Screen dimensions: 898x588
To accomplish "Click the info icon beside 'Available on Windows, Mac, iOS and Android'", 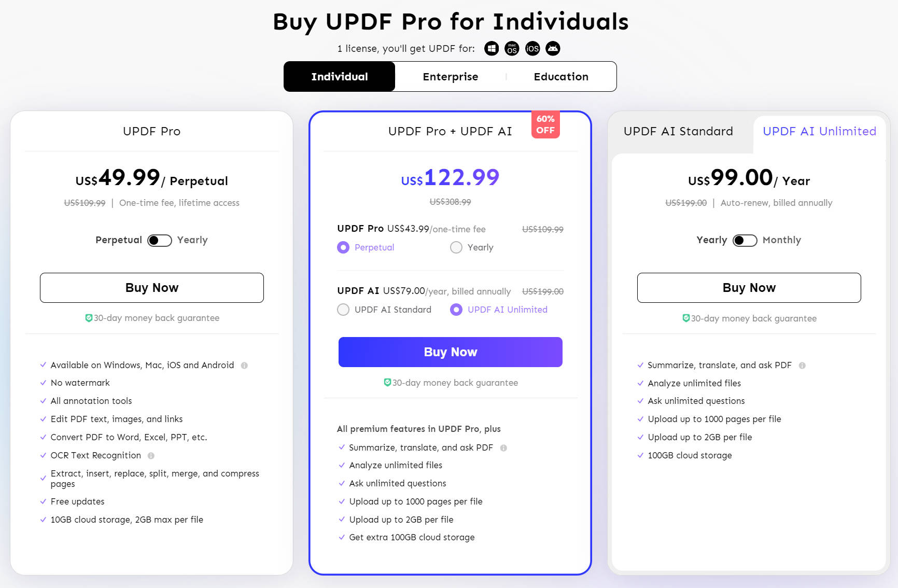I will [x=245, y=365].
